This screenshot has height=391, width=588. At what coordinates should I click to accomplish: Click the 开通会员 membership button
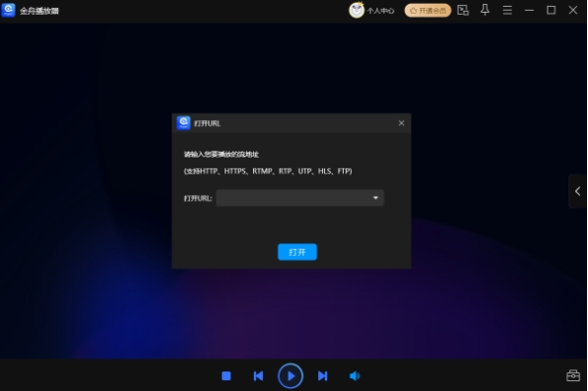(x=427, y=11)
